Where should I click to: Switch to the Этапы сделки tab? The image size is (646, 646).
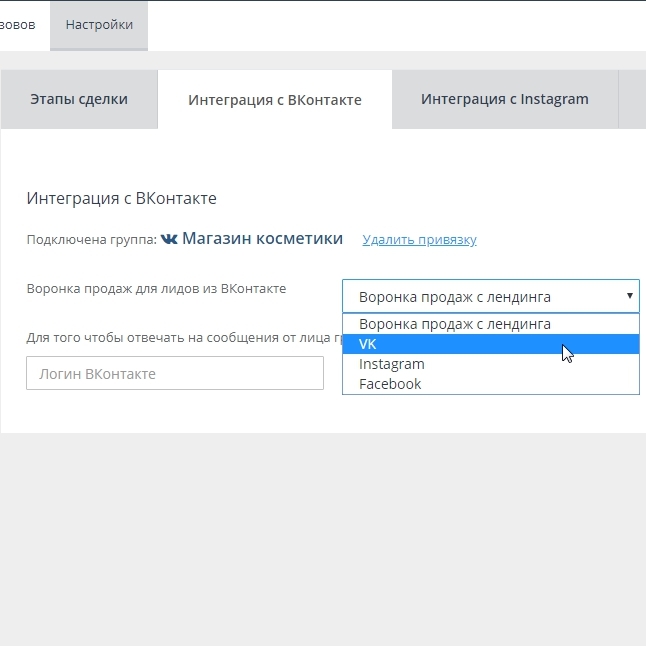[x=79, y=99]
